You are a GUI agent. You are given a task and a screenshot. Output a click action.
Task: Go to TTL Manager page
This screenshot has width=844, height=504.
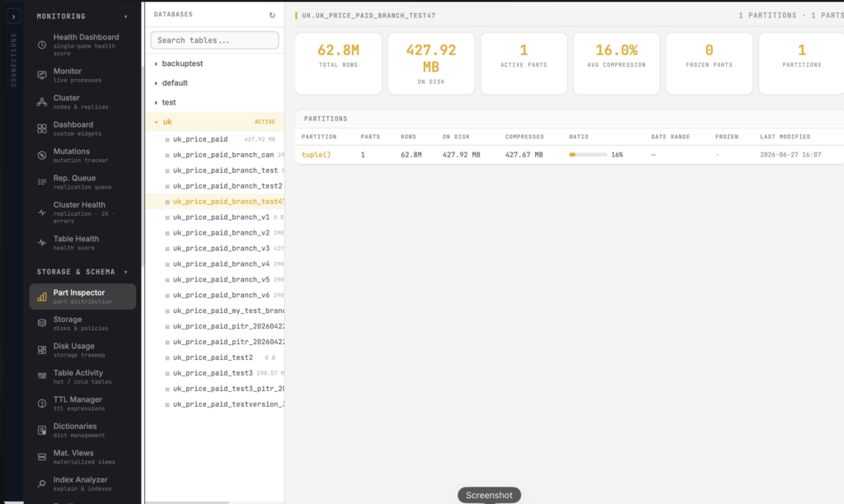coord(82,404)
